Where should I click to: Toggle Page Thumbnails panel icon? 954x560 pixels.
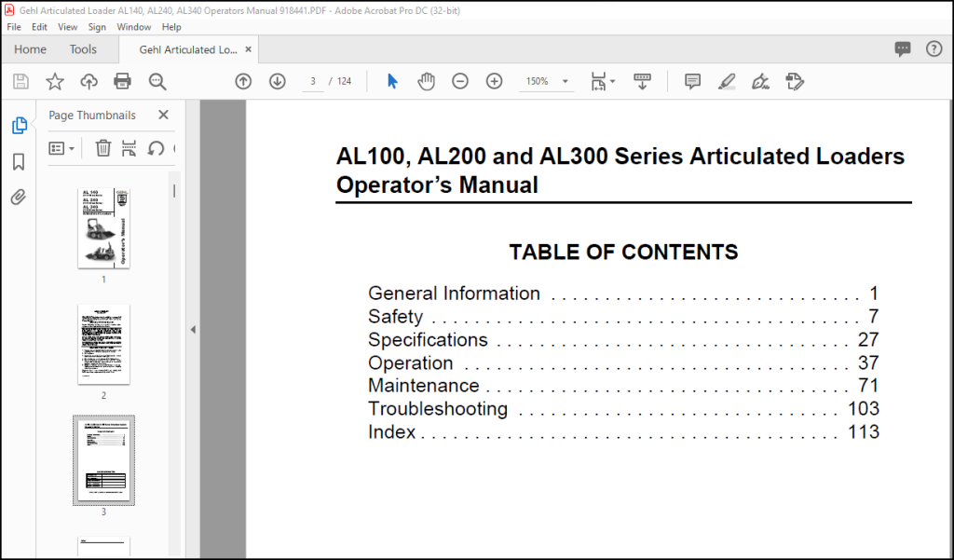pyautogui.click(x=19, y=126)
